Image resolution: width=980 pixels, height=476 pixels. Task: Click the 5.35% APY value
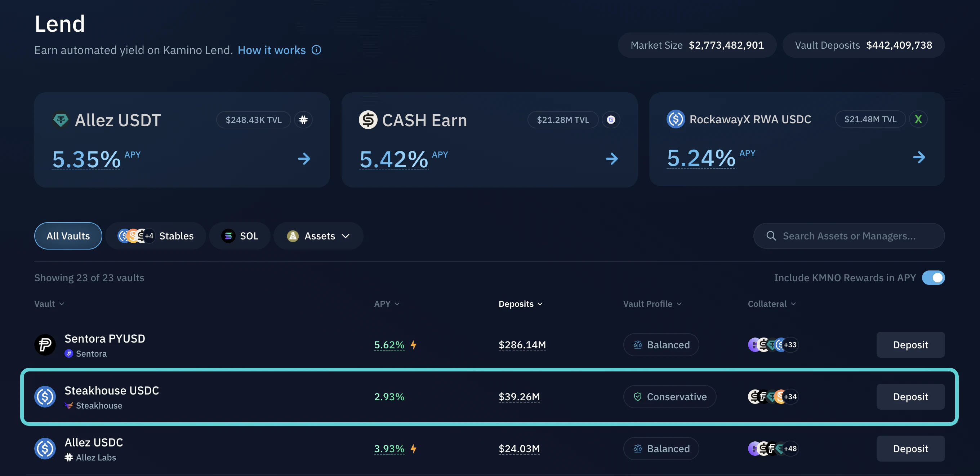point(86,159)
